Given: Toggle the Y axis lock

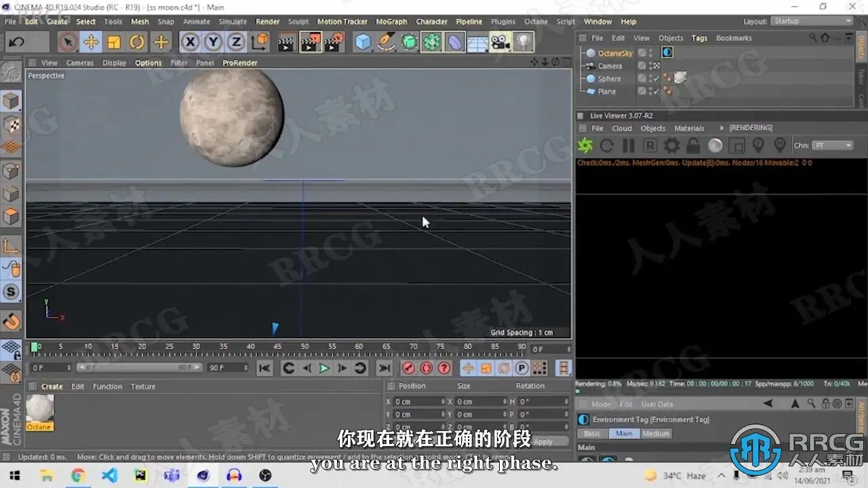Looking at the screenshot, I should coord(214,43).
